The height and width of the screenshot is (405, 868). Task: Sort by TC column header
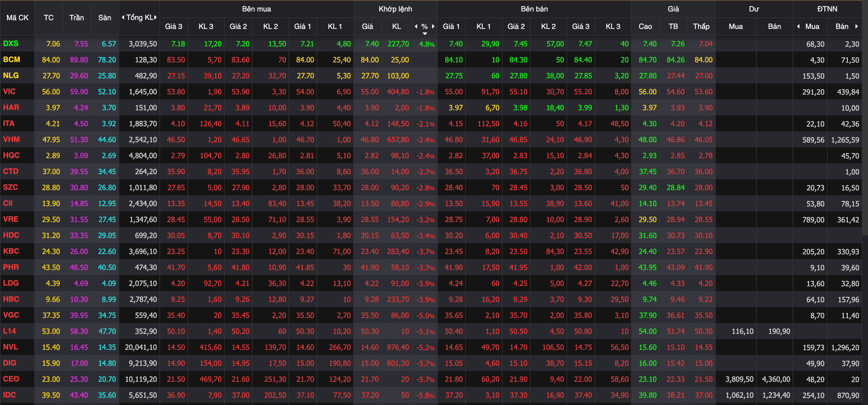pyautogui.click(x=49, y=17)
